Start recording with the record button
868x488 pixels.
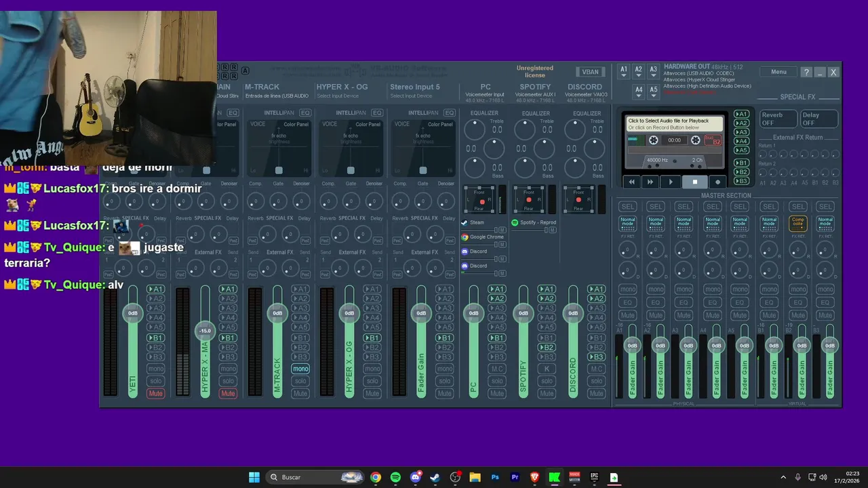pyautogui.click(x=718, y=182)
